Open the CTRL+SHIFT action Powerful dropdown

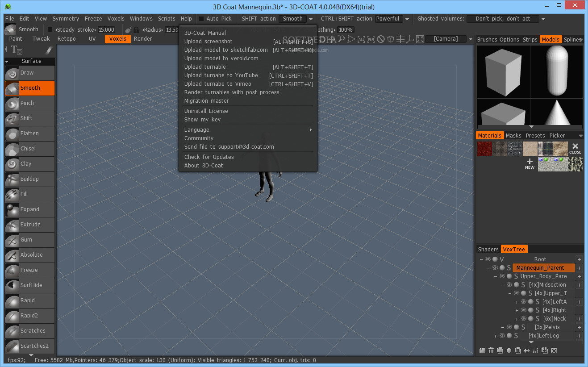[392, 19]
